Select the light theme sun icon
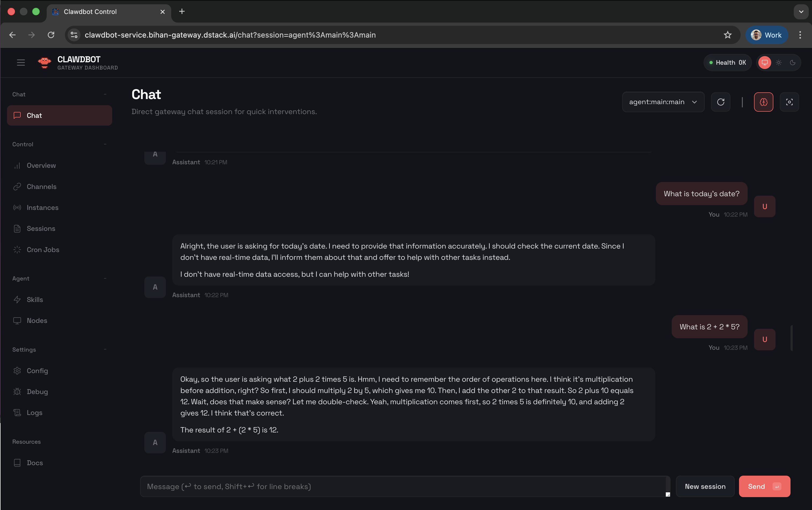Image resolution: width=812 pixels, height=510 pixels. point(779,62)
